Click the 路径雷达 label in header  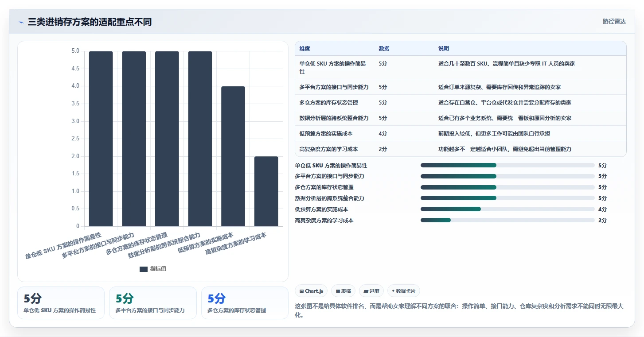614,21
